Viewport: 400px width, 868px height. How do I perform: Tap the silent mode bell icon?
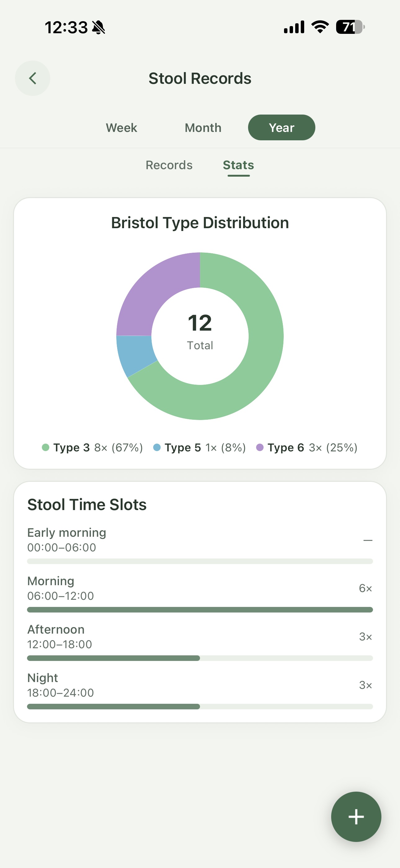(x=98, y=27)
